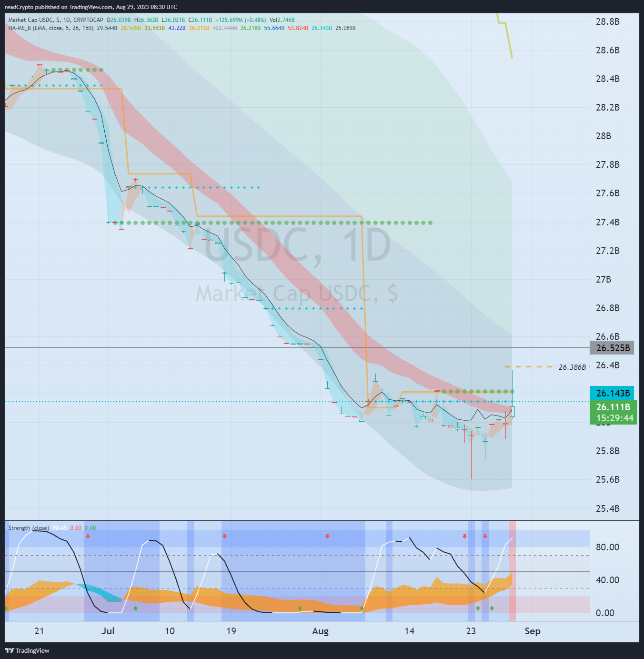The height and width of the screenshot is (659, 644).
Task: Click the 28B price axis label
Action: point(604,136)
